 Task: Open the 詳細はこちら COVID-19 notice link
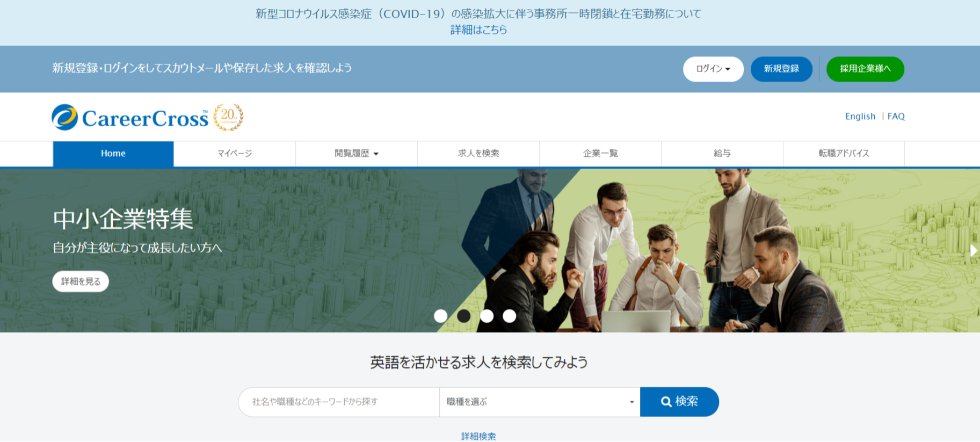[478, 30]
